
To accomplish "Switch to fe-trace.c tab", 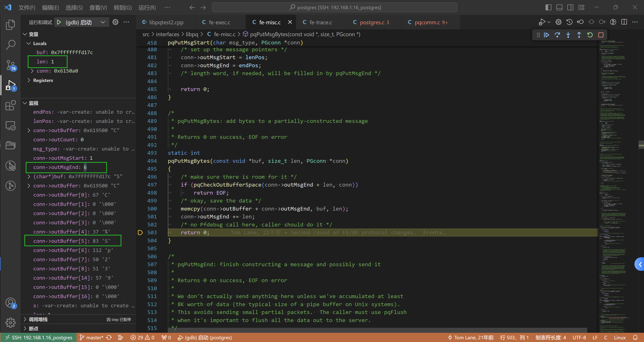I will 321,22.
